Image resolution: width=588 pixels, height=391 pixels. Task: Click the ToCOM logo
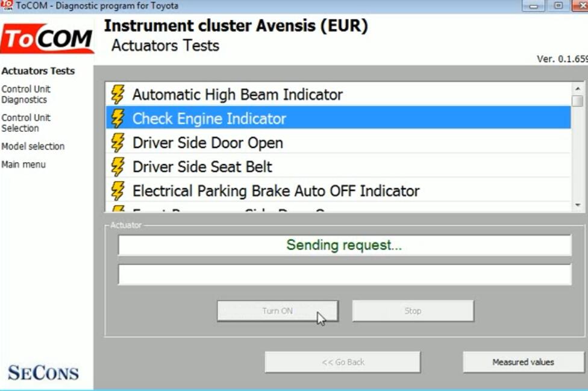point(47,38)
